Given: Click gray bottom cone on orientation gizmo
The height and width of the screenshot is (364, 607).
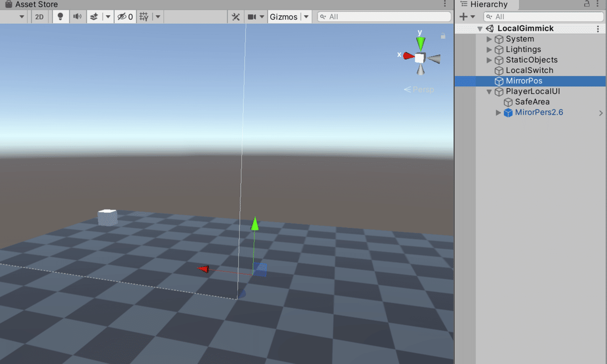Looking at the screenshot, I should click(420, 70).
